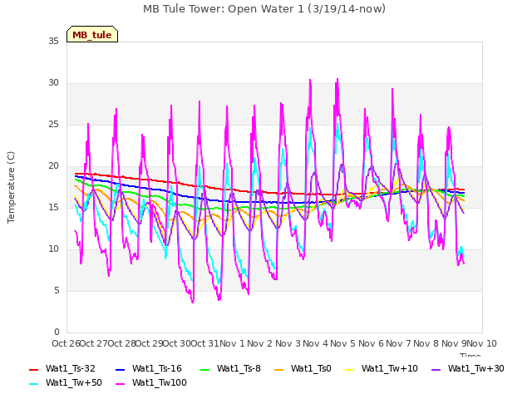
Task: Click the 'Oct 31' x-axis tick label
Action: pyautogui.click(x=204, y=343)
